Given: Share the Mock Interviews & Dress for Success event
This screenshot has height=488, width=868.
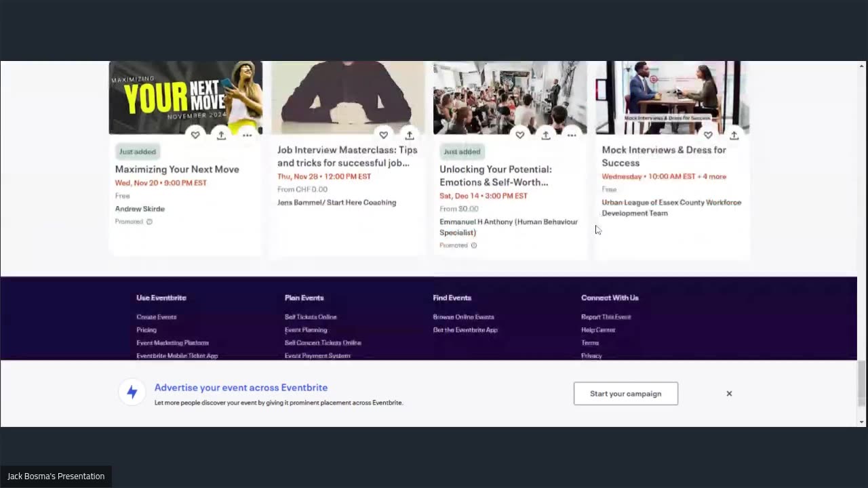Looking at the screenshot, I should (x=734, y=135).
